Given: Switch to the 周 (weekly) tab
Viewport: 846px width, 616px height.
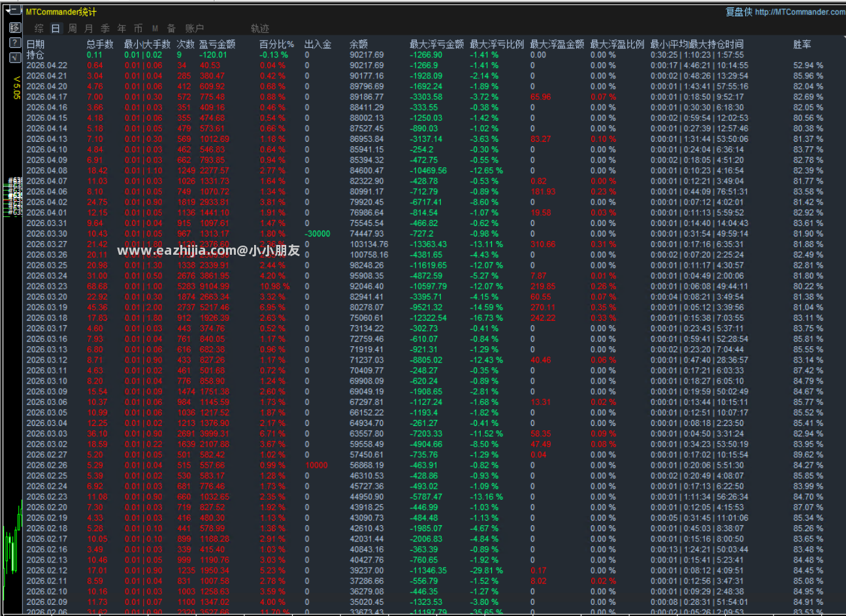Looking at the screenshot, I should click(x=73, y=28).
